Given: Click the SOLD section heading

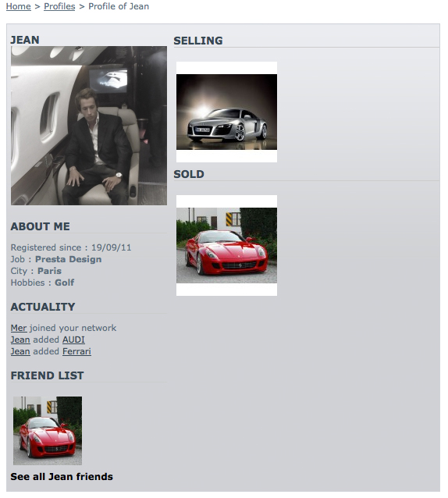Looking at the screenshot, I should (x=189, y=174).
